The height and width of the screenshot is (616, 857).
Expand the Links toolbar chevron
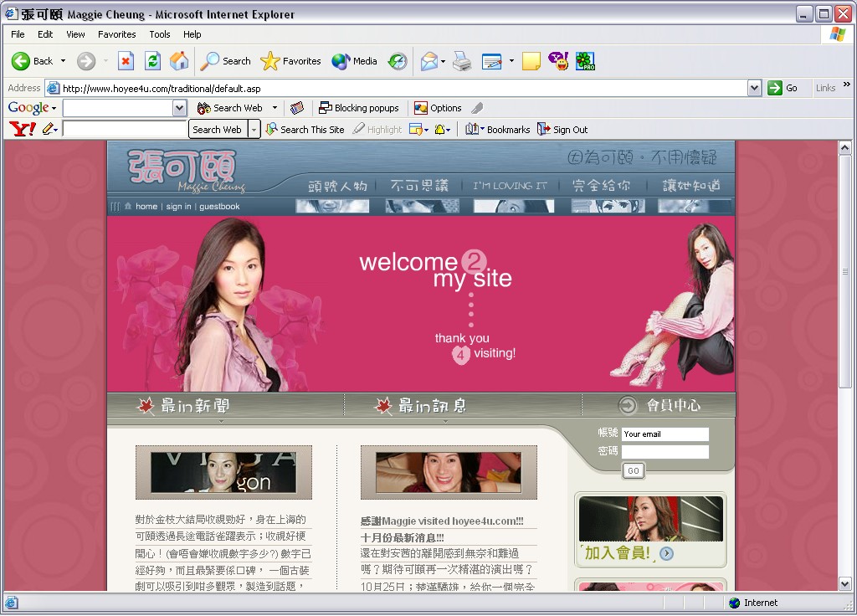847,85
